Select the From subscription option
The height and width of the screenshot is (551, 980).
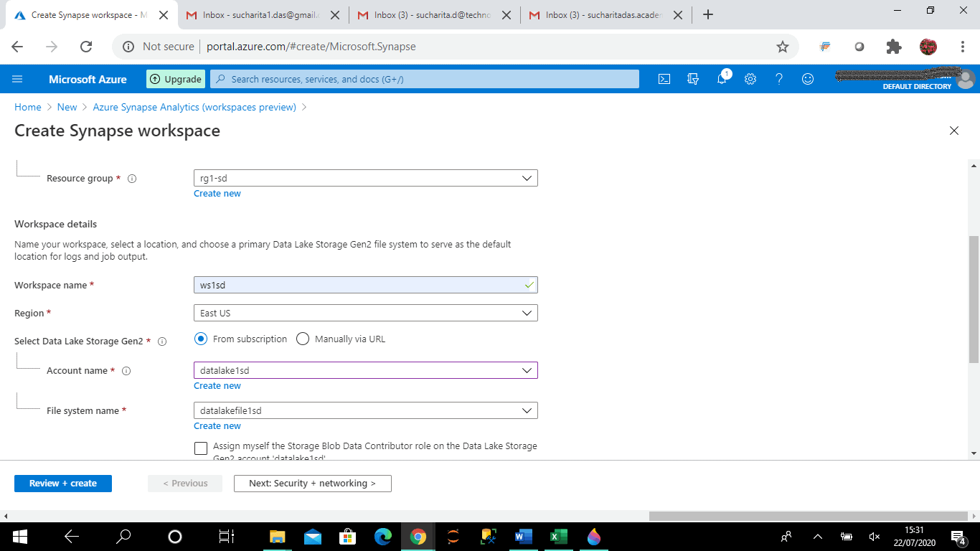point(201,339)
